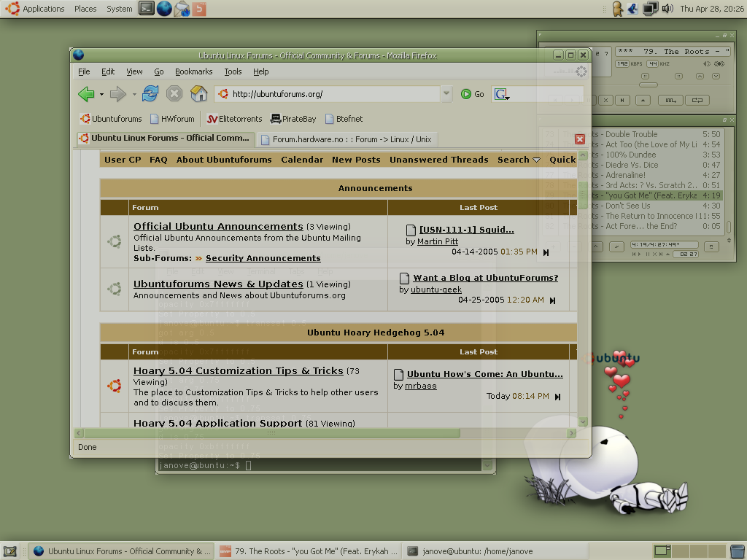Viewport: 747px width, 560px height.
Task: Click the Firefox stop loading button
Action: [174, 94]
